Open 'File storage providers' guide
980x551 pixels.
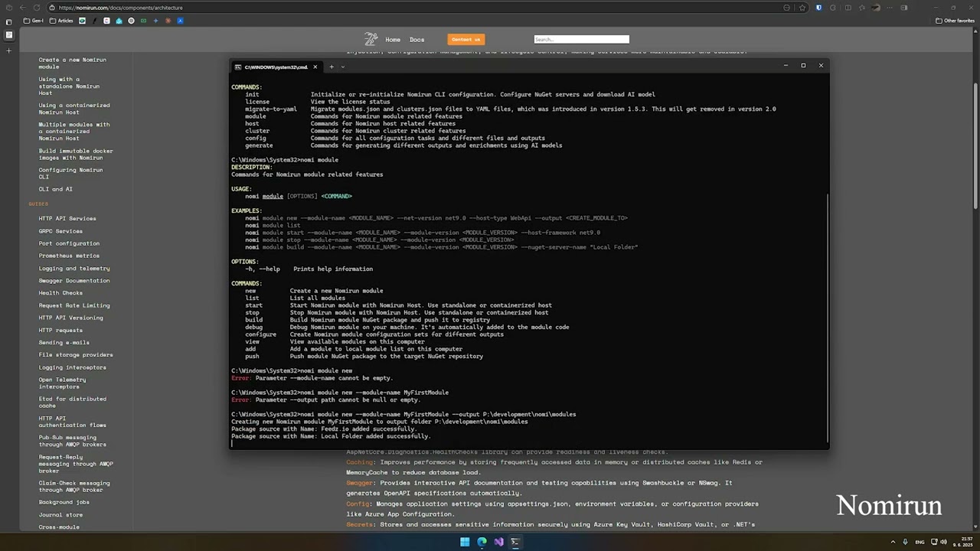(76, 354)
